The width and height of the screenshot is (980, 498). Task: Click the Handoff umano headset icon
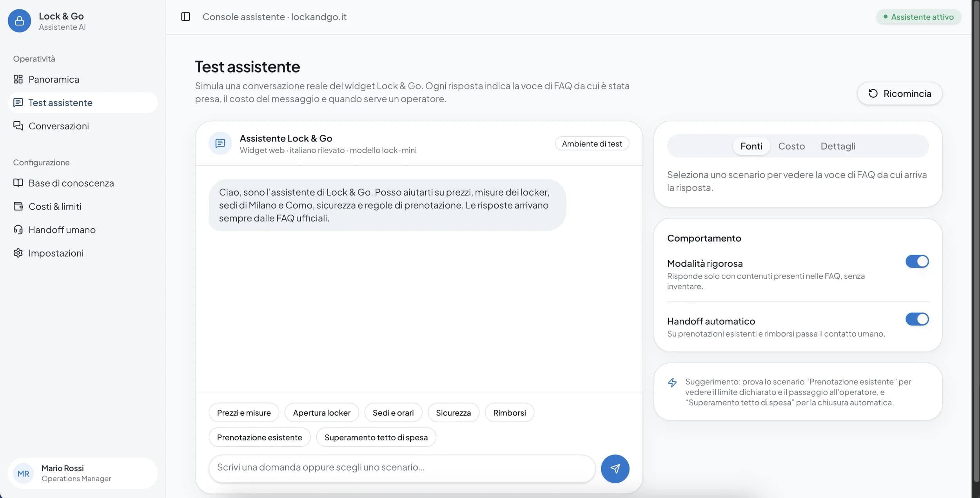pos(18,230)
